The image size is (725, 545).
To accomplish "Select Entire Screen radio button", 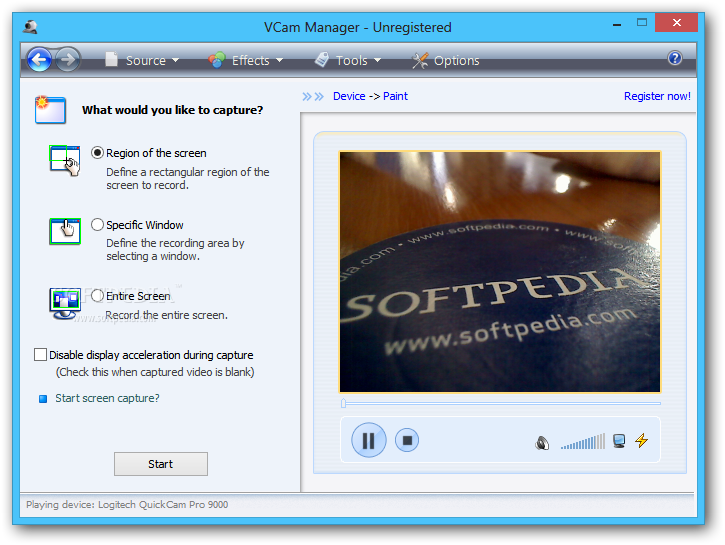I will tap(97, 296).
